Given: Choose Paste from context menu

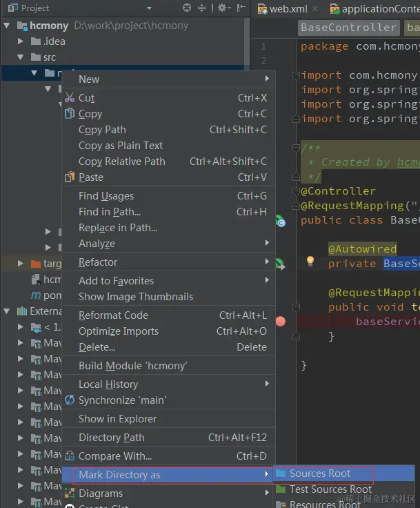Looking at the screenshot, I should [169, 177].
